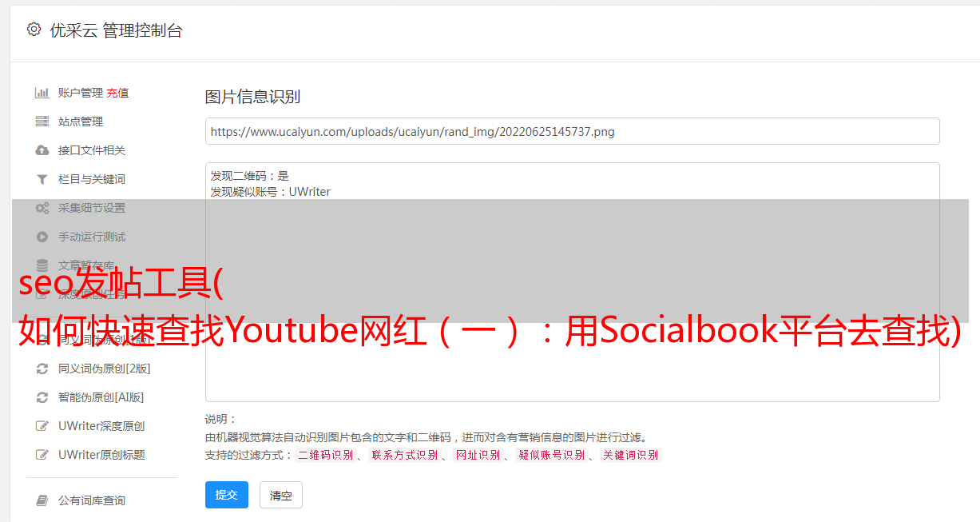Click the refresh icon for 智能伪原创[AI版]

pos(42,397)
